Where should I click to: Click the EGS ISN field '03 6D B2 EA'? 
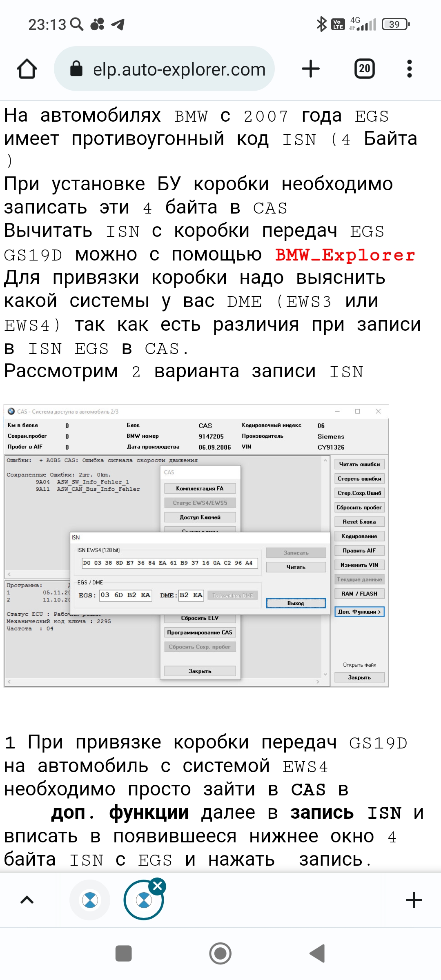(125, 595)
